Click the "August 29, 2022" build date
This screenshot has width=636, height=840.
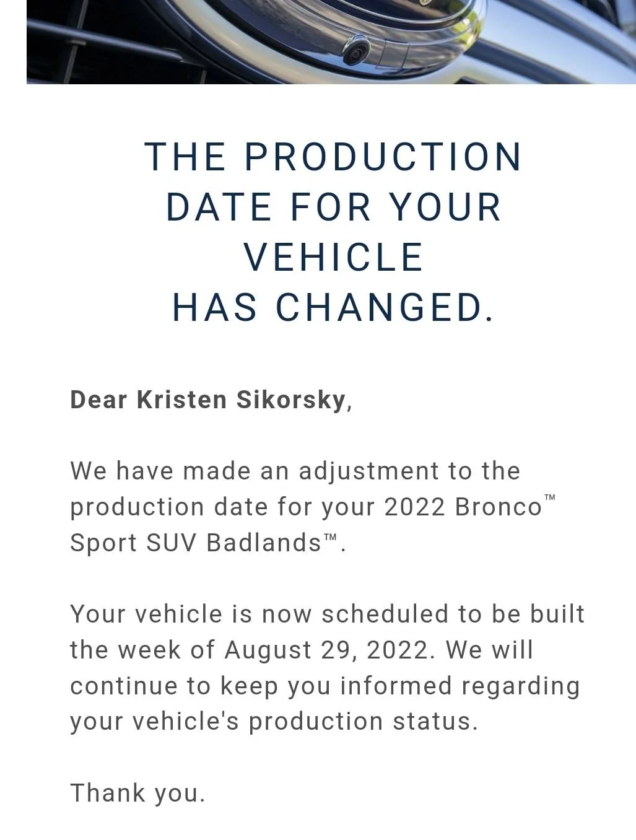tap(326, 650)
